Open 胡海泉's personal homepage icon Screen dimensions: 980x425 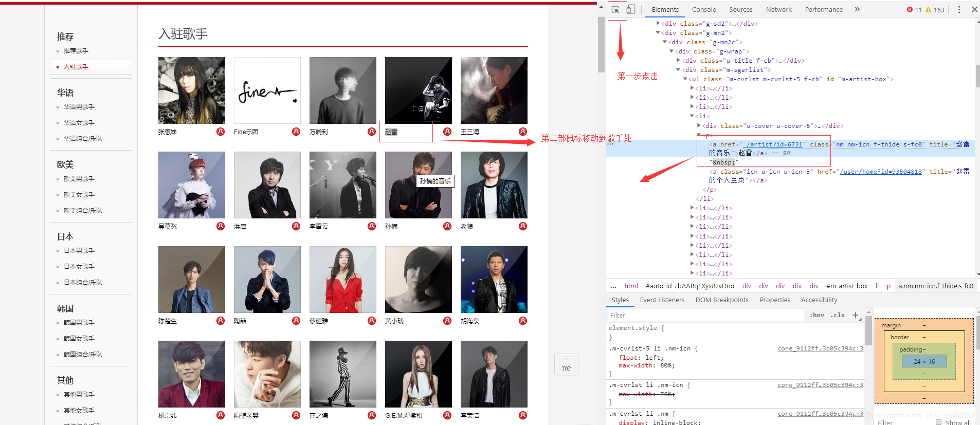click(523, 321)
